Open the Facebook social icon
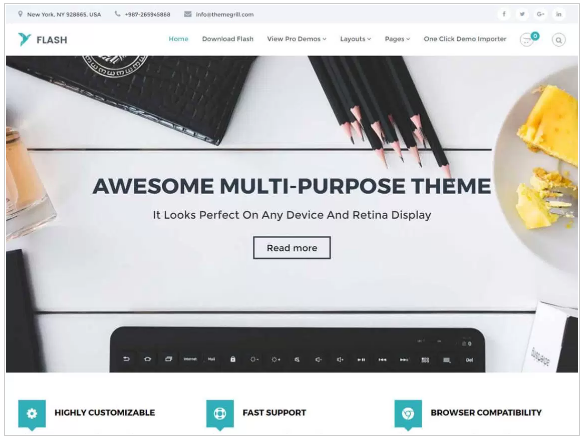584x440 pixels. [504, 14]
